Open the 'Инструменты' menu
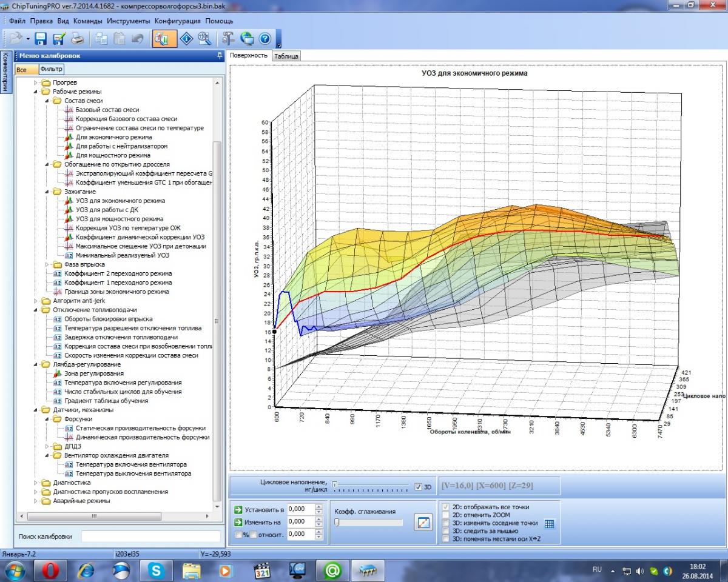The width and height of the screenshot is (728, 582). (129, 21)
